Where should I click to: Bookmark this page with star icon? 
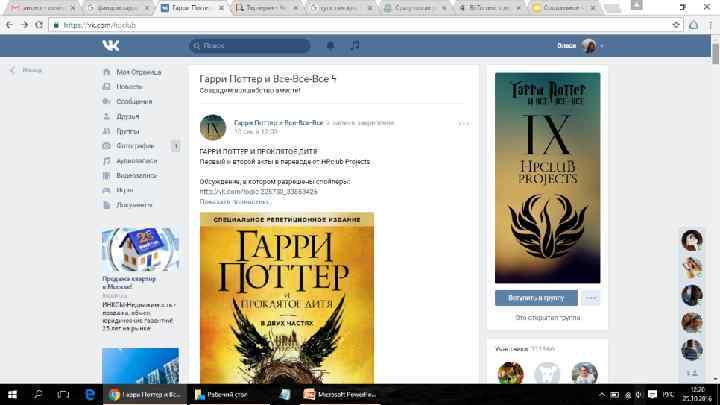point(676,25)
